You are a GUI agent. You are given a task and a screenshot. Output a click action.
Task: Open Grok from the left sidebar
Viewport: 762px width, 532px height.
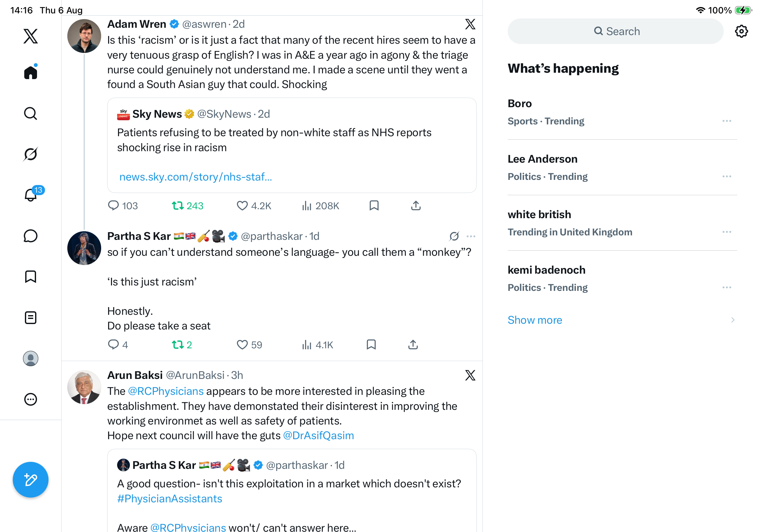tap(31, 154)
